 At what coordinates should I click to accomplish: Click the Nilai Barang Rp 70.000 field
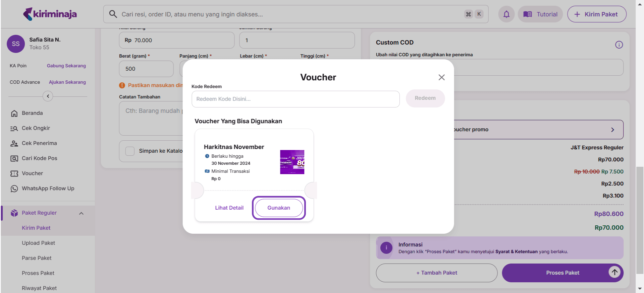(x=177, y=40)
